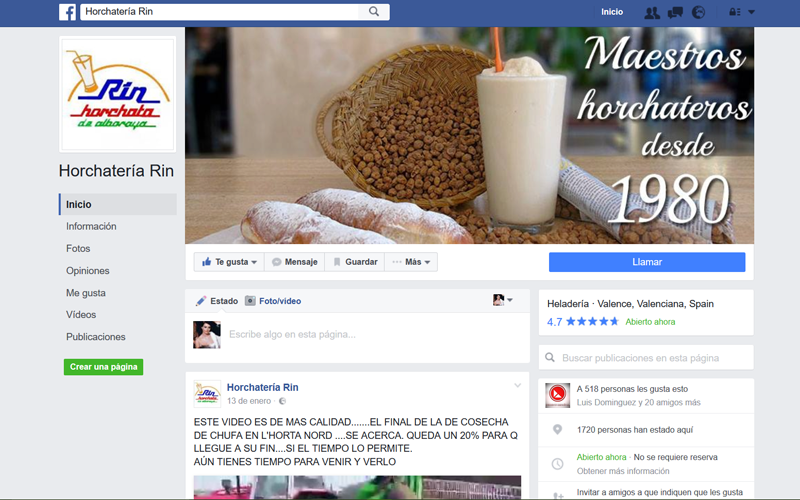
Task: Open Fotos section
Action: pos(78,248)
